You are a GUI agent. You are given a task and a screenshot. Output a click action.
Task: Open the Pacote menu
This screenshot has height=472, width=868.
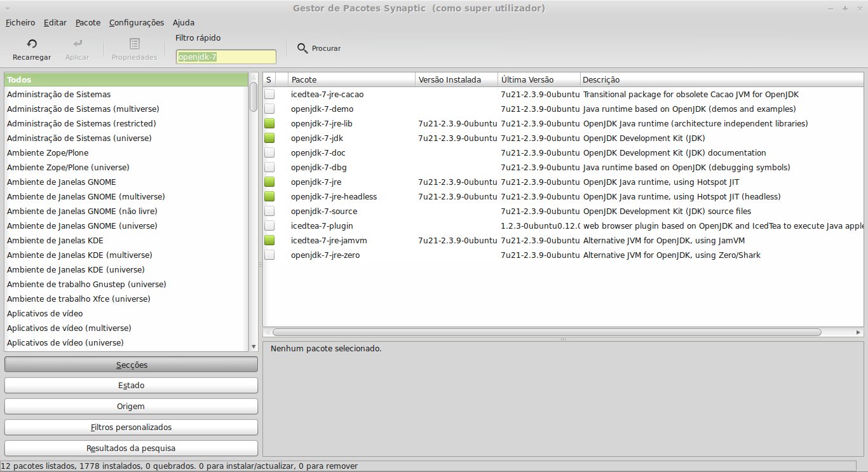tap(87, 22)
